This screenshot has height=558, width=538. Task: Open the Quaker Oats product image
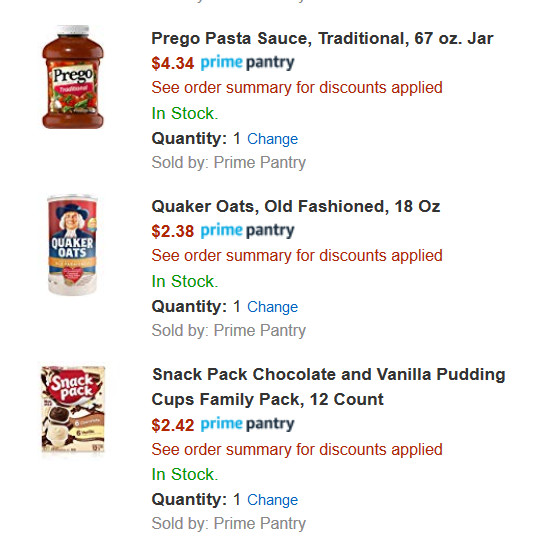coord(73,245)
